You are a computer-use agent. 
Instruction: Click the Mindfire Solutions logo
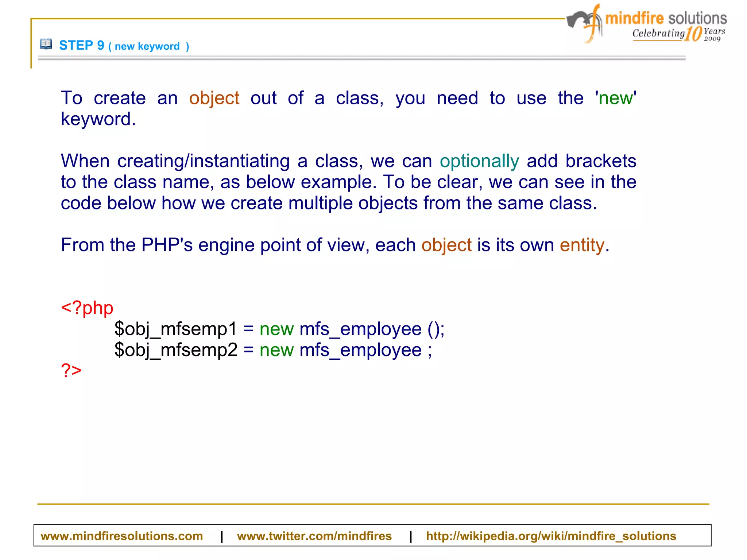(x=646, y=24)
